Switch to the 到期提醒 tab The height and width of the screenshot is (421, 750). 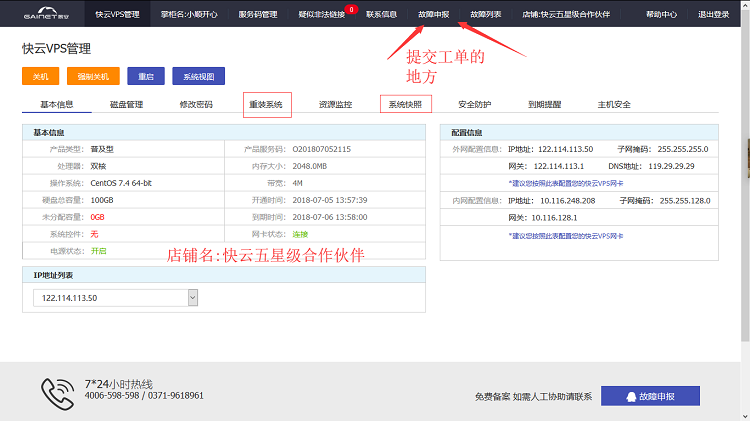(544, 104)
